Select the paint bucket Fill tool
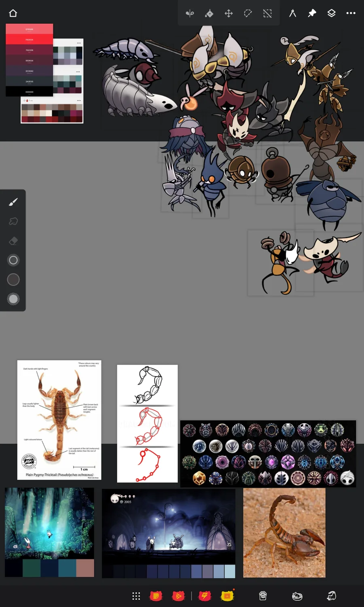Viewport: 364px width, 607px height. (x=209, y=13)
